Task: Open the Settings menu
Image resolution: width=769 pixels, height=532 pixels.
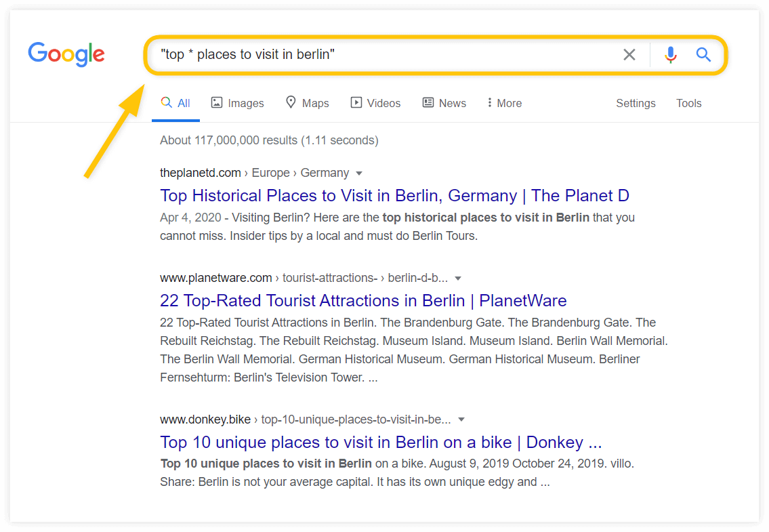Action: [636, 103]
